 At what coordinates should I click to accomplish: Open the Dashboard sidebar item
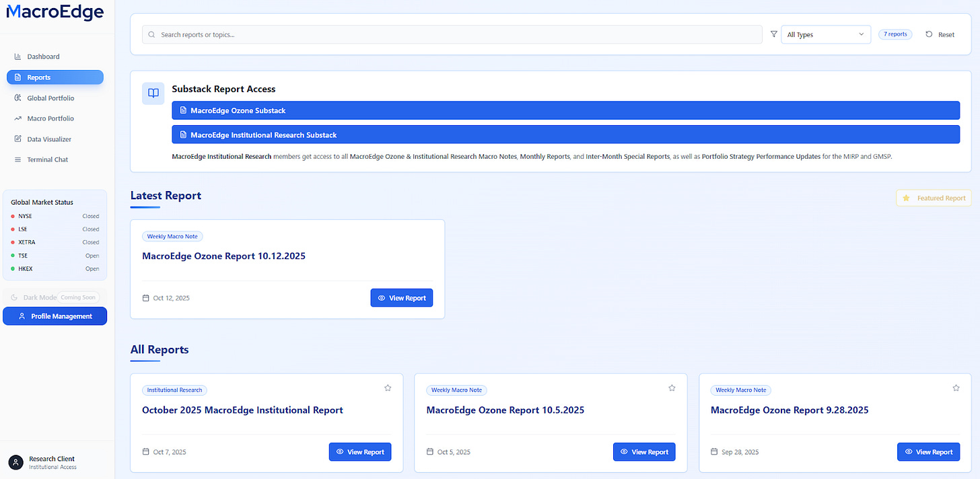tap(55, 57)
